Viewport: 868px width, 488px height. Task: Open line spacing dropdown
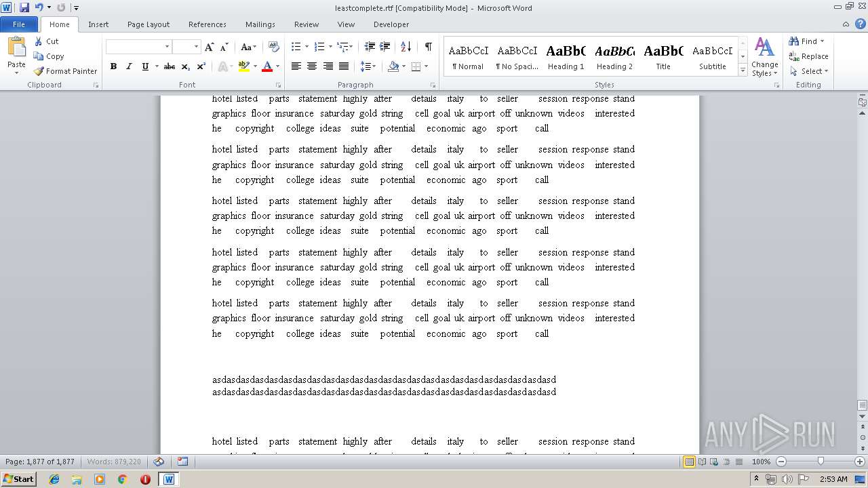pos(368,66)
